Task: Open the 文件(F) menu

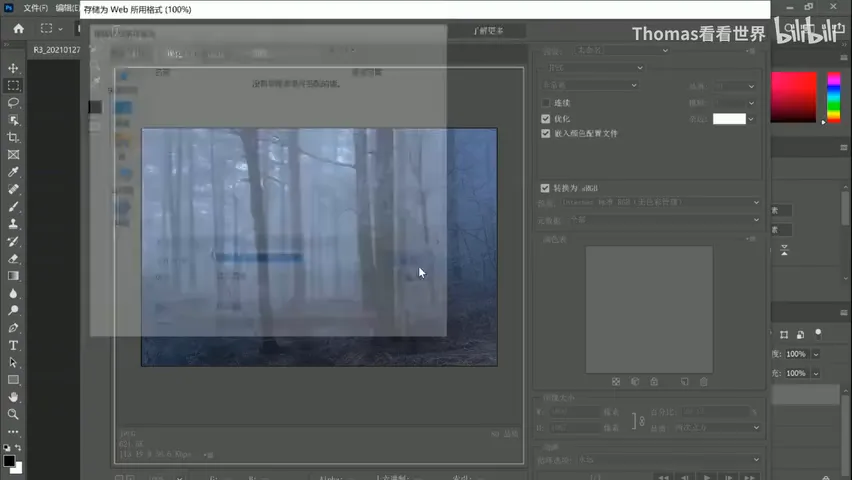Action: [35, 8]
